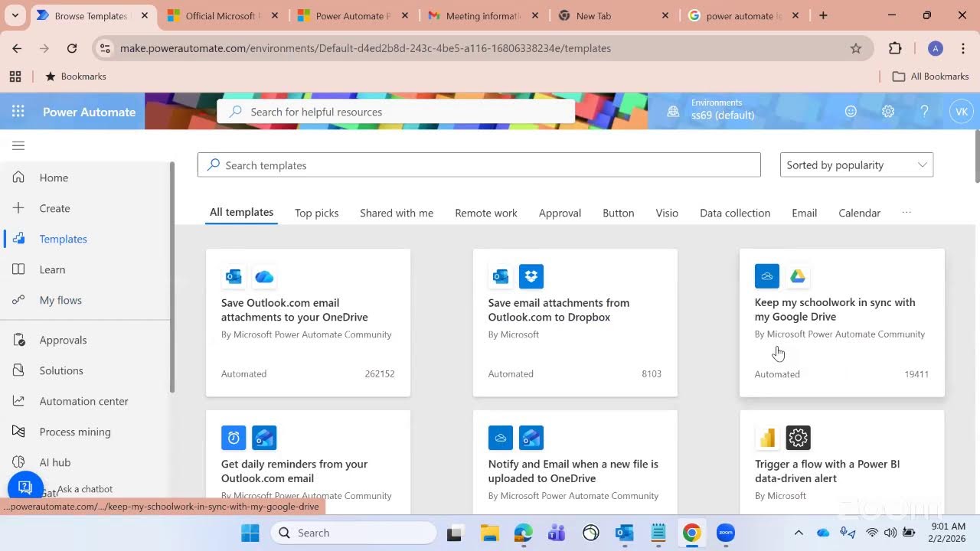This screenshot has width=980, height=551.
Task: Click the AI hub icon in sidebar
Action: click(19, 462)
